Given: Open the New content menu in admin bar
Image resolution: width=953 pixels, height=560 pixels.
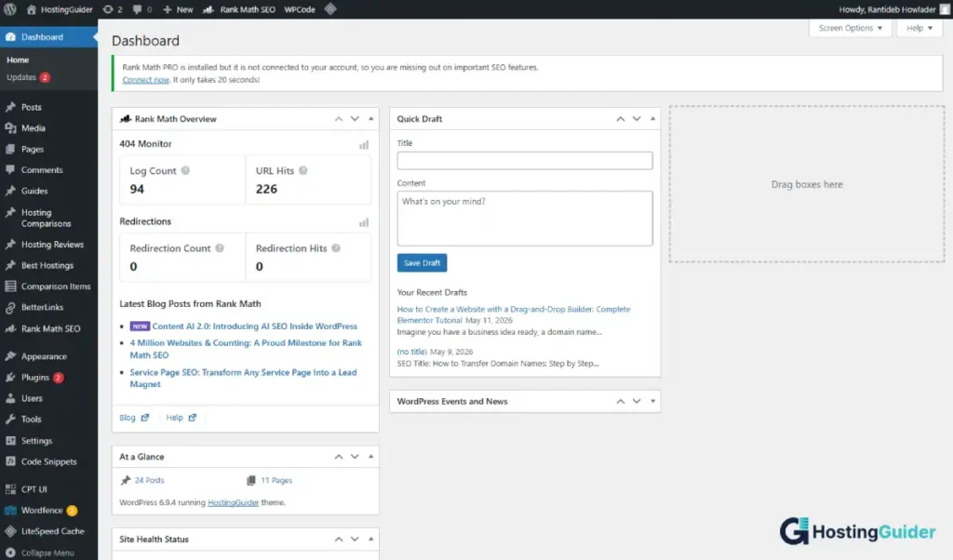Looking at the screenshot, I should click(x=178, y=9).
